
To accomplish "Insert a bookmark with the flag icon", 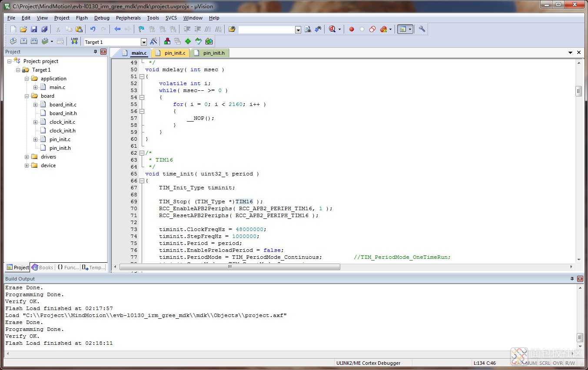I will 141,29.
